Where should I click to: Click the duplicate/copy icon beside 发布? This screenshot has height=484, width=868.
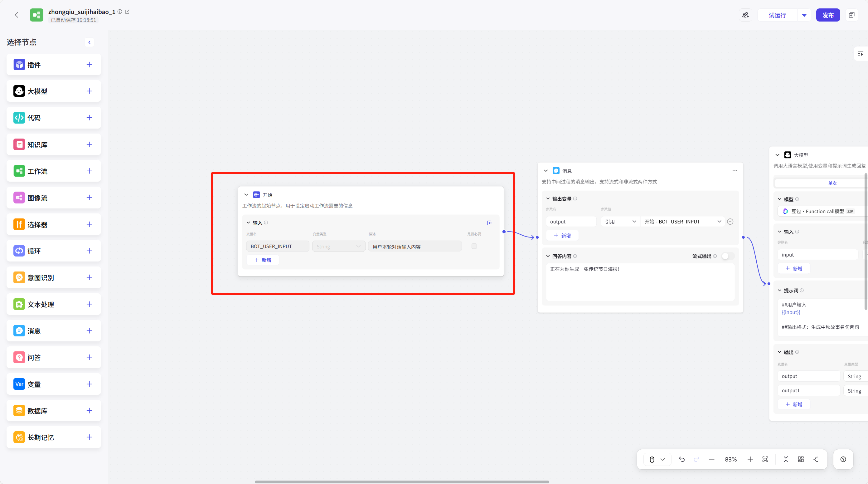(x=851, y=15)
